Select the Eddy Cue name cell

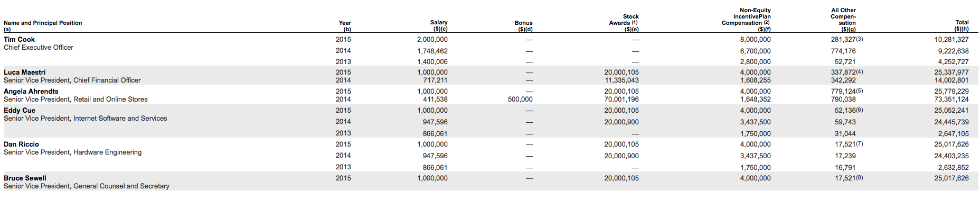[20, 110]
